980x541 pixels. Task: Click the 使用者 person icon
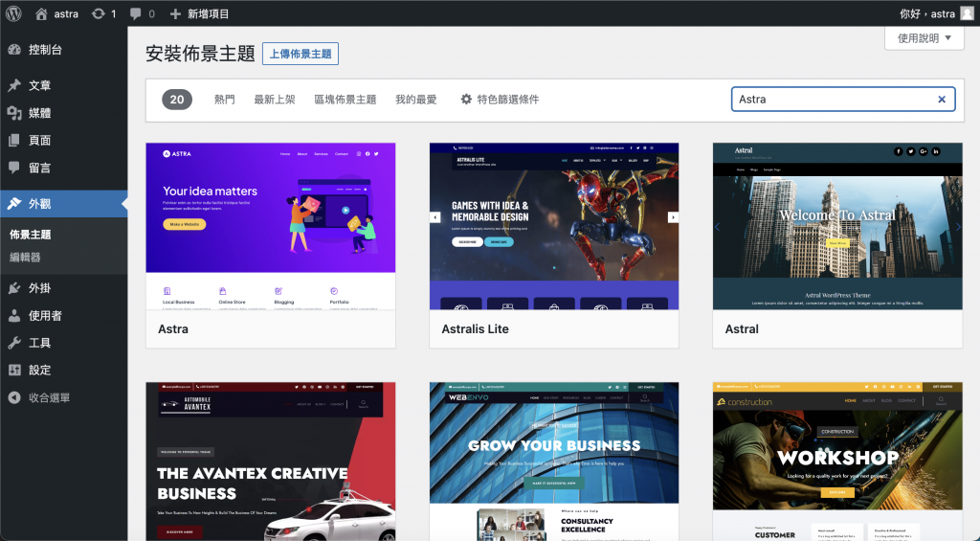click(14, 315)
